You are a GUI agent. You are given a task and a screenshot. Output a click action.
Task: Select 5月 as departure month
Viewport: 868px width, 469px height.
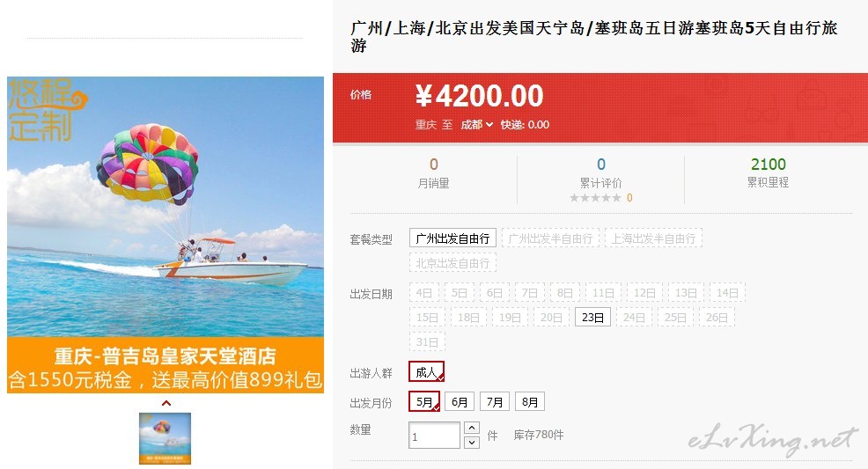pyautogui.click(x=424, y=401)
